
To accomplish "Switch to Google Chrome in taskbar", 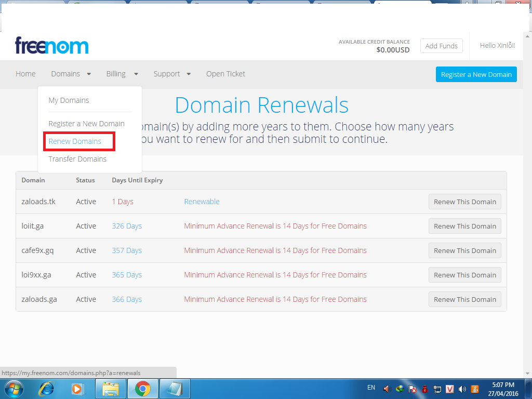I will tap(142, 388).
